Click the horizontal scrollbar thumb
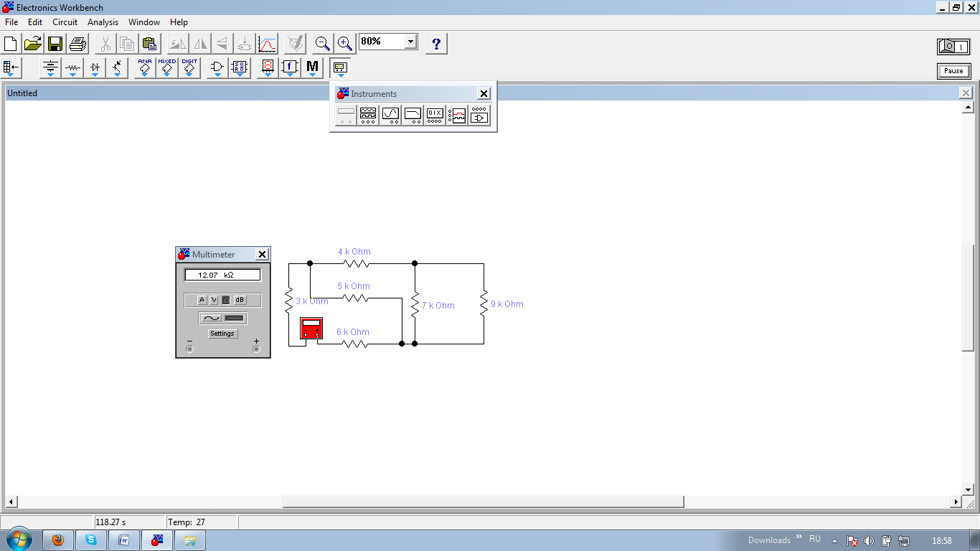 [484, 501]
